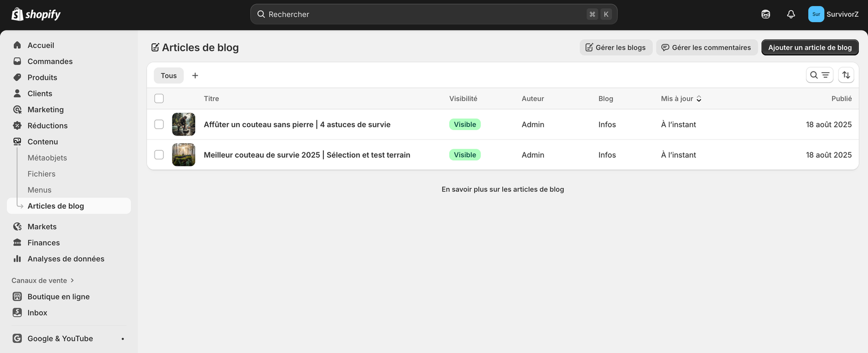Open the SurvivorZ account menu
This screenshot has height=353, width=868.
(833, 15)
